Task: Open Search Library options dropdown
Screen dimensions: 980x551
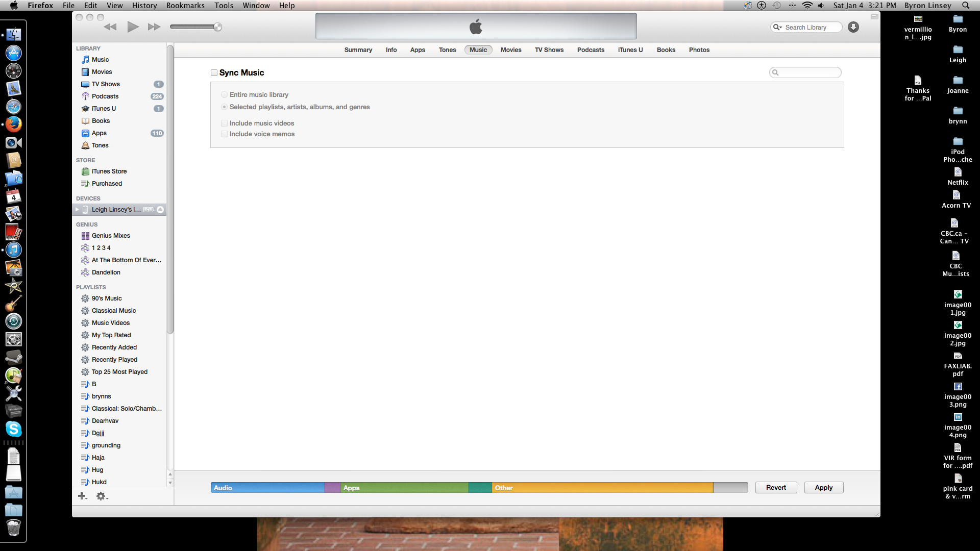Action: click(x=777, y=28)
